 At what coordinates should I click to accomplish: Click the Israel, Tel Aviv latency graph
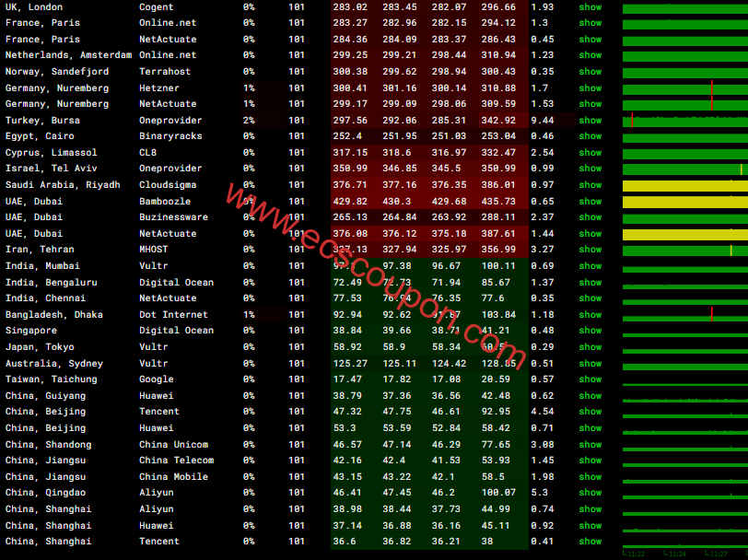coord(685,169)
